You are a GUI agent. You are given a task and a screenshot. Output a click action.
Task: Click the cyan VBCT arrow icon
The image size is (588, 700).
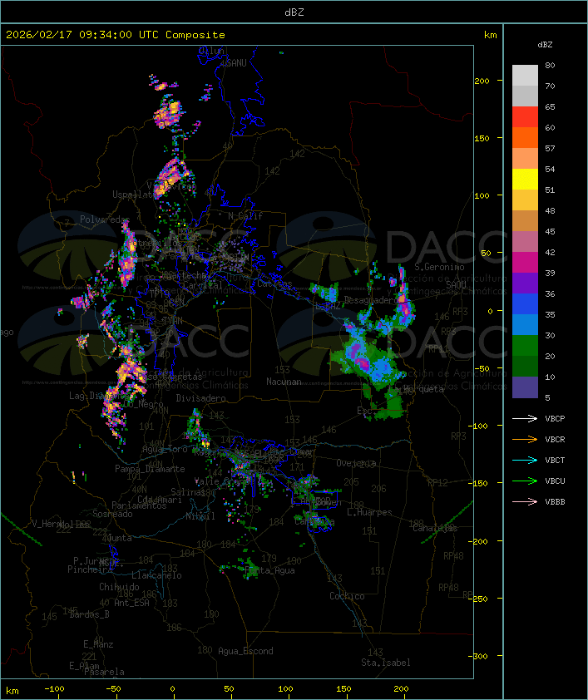[x=525, y=460]
